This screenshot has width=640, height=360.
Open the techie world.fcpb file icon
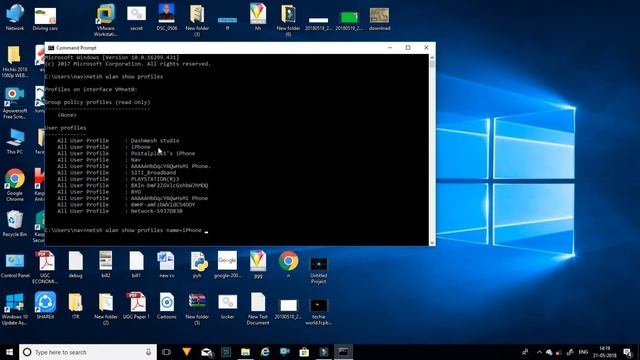click(318, 312)
